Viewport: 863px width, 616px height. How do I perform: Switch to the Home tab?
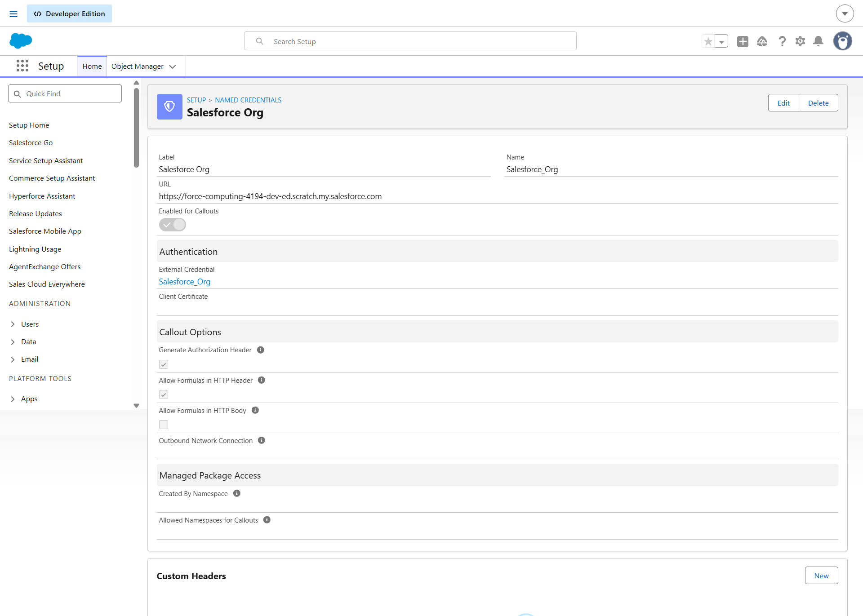[92, 66]
